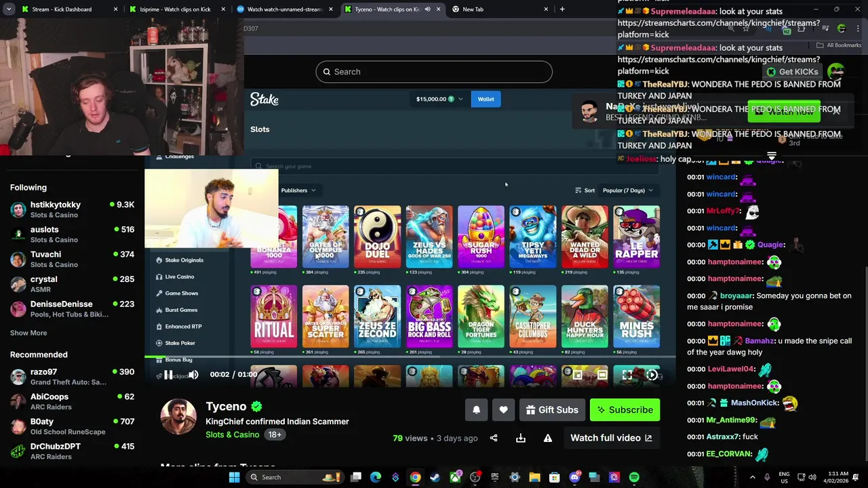This screenshot has height=488, width=868.
Task: Open Stake Wallet button in video
Action: coord(486,99)
